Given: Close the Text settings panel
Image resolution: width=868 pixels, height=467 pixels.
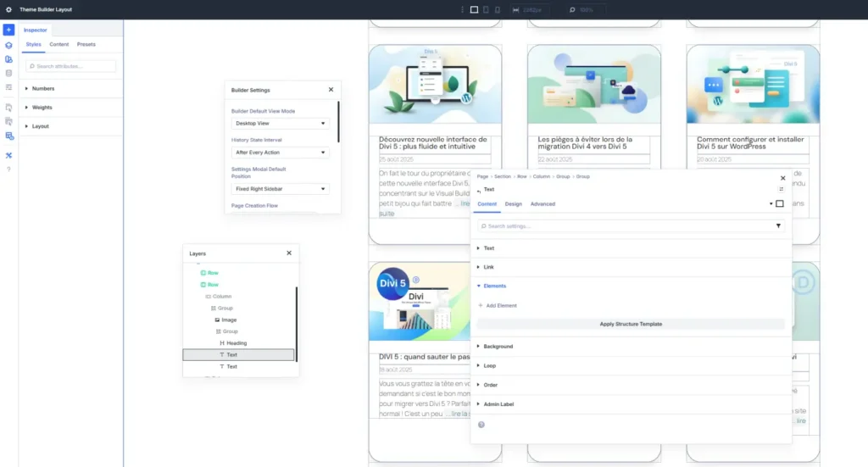Looking at the screenshot, I should (x=782, y=178).
